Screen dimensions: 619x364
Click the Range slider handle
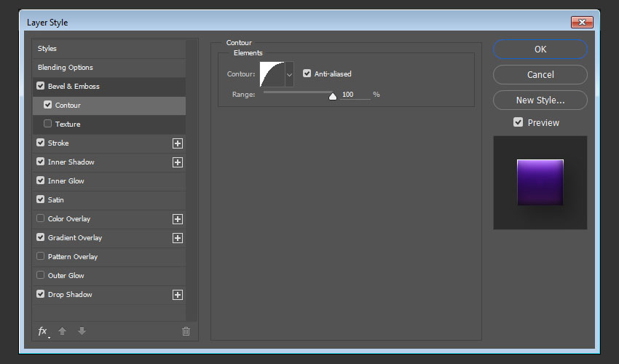click(x=333, y=95)
